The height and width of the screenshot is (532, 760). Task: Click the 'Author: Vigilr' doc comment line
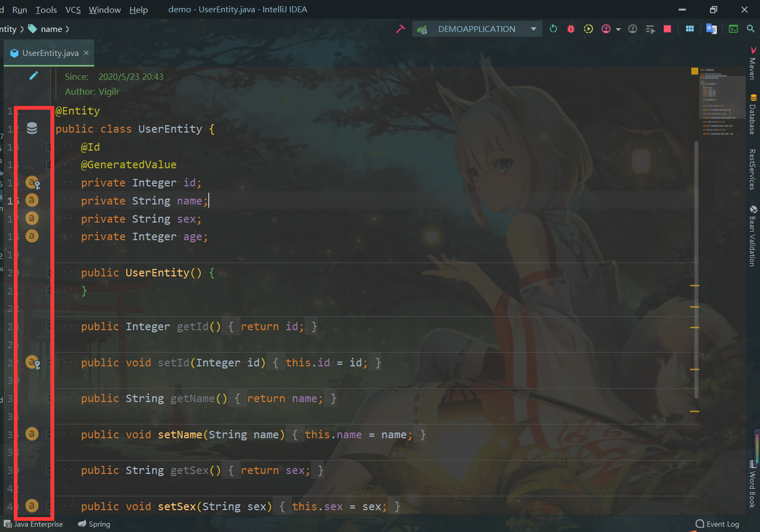coord(92,92)
